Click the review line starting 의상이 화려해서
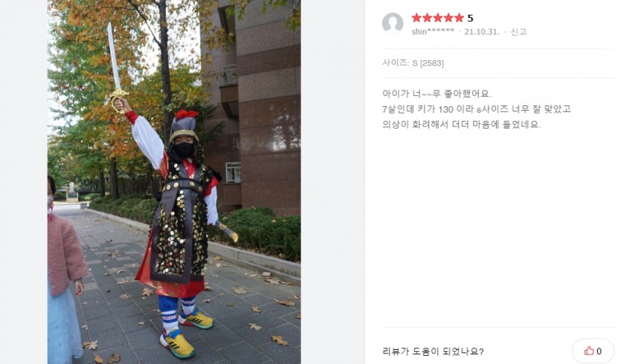 tap(461, 124)
